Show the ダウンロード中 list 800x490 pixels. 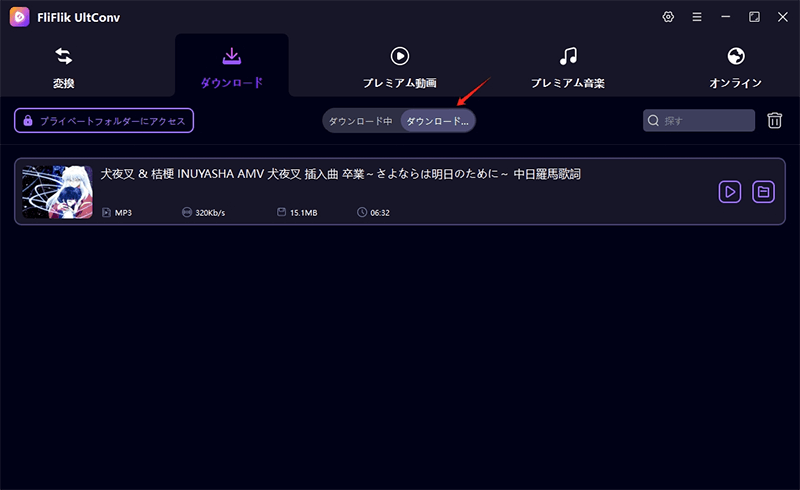click(361, 121)
